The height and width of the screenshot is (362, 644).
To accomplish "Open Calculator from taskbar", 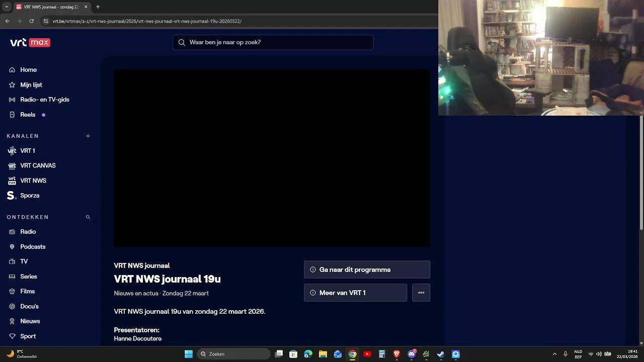I will pos(382,354).
